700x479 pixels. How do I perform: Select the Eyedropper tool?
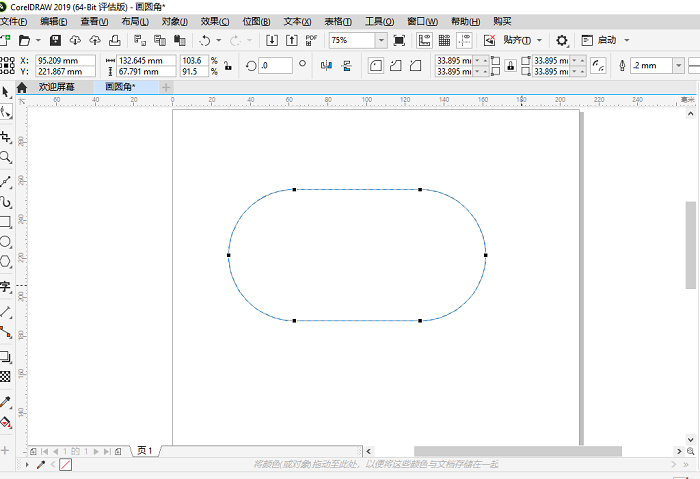click(x=6, y=402)
